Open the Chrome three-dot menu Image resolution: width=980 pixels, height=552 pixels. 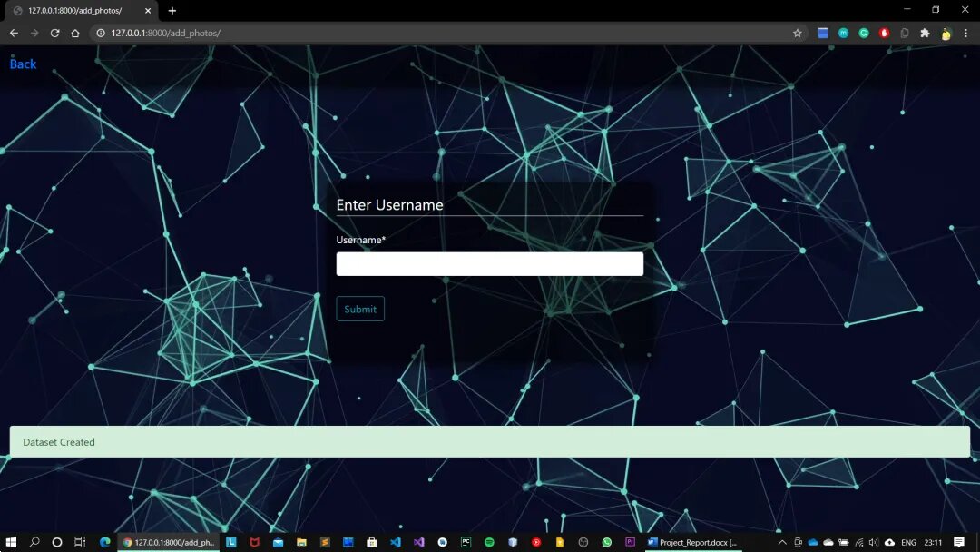click(965, 33)
